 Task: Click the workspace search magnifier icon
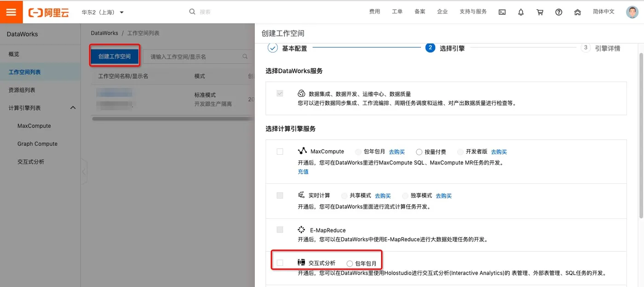[x=245, y=57]
